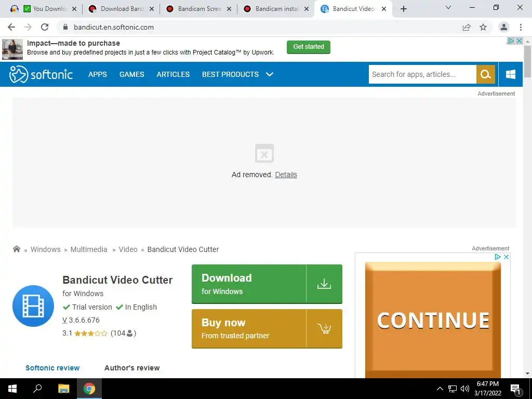Click Video breadcrumb link

tap(128, 249)
